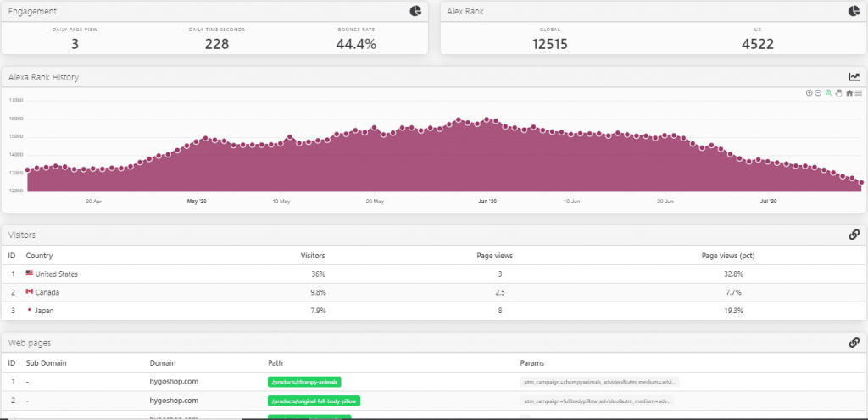Click the Alexa Rank History panel title

[44, 77]
